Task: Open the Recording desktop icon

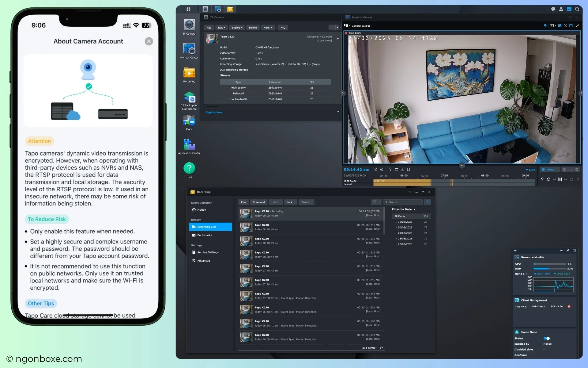Action: (x=189, y=75)
